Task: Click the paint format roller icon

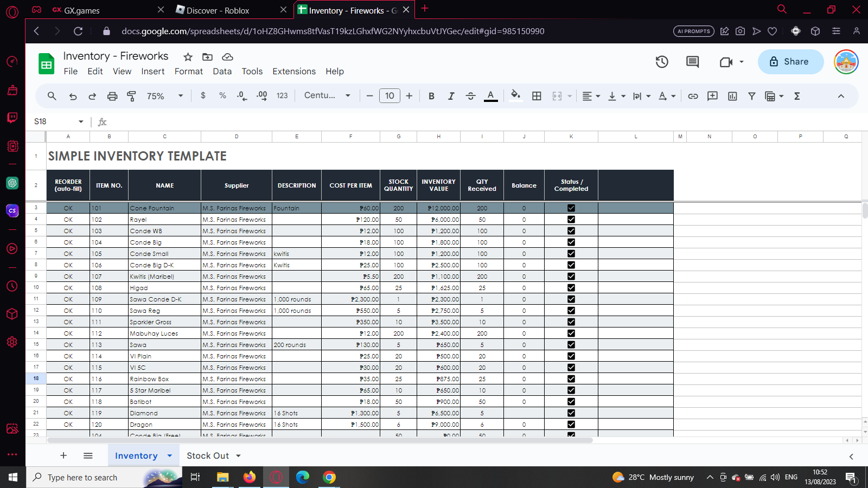Action: (131, 96)
